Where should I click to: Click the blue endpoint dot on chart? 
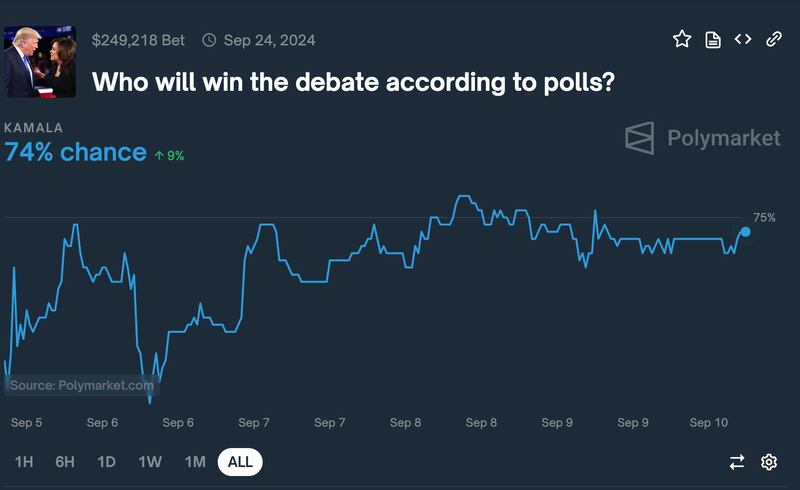[x=745, y=231]
